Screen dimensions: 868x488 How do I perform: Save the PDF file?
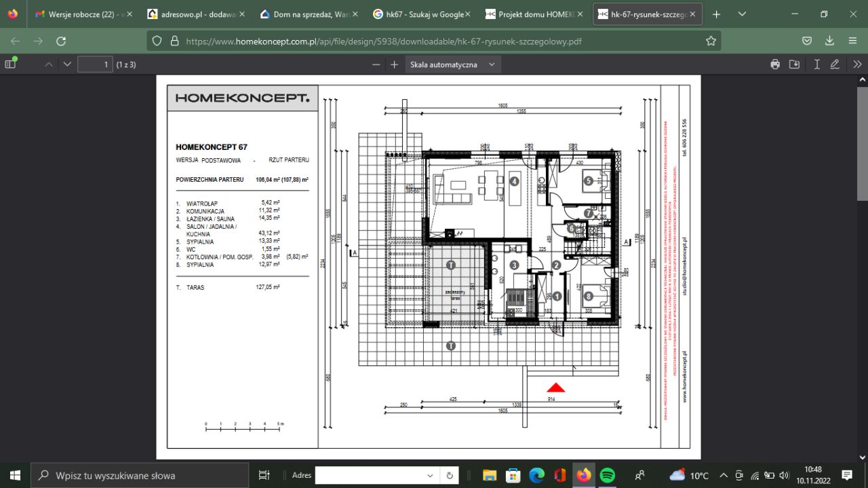(795, 64)
